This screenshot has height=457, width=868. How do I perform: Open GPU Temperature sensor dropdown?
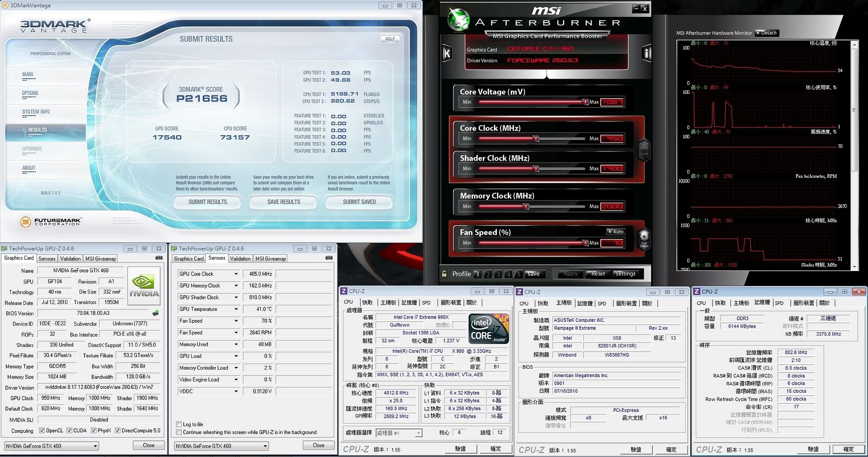point(236,309)
